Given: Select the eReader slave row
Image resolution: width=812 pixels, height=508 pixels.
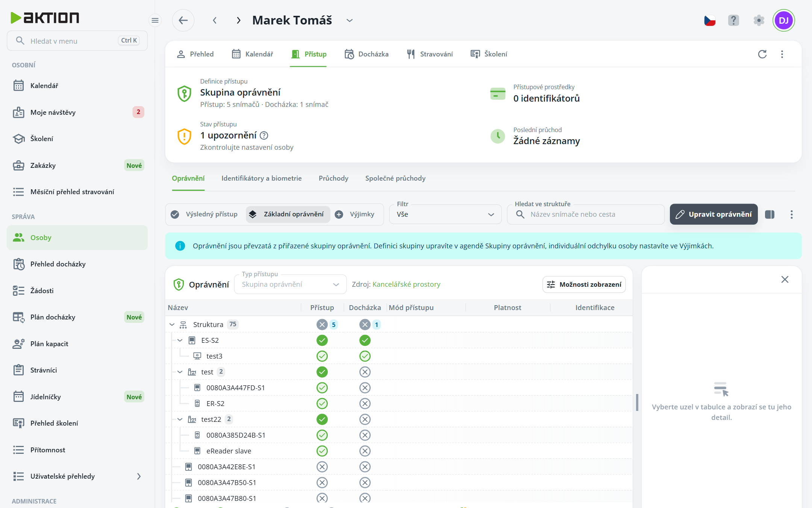Looking at the screenshot, I should coord(398,451).
